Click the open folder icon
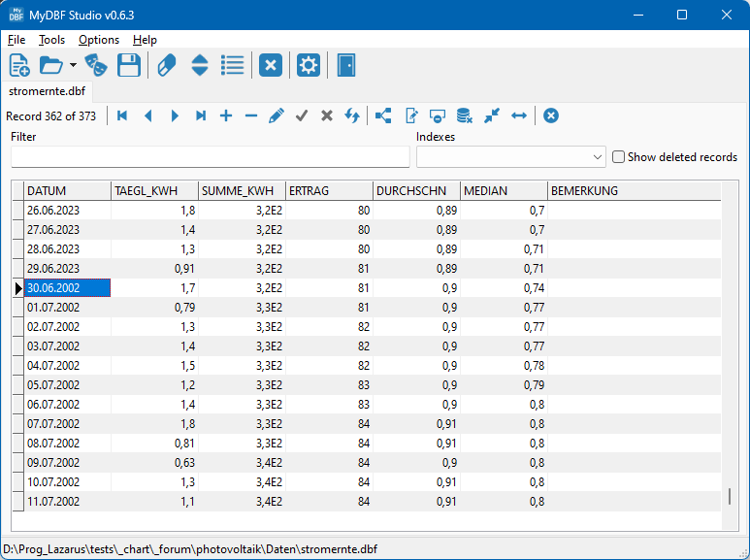 click(x=51, y=65)
